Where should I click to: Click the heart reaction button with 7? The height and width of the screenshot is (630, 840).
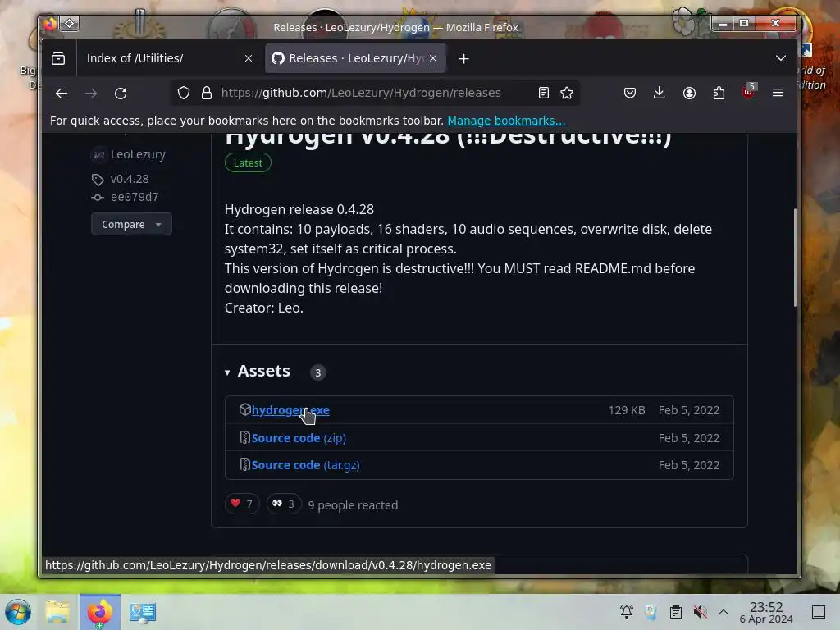[x=242, y=504]
